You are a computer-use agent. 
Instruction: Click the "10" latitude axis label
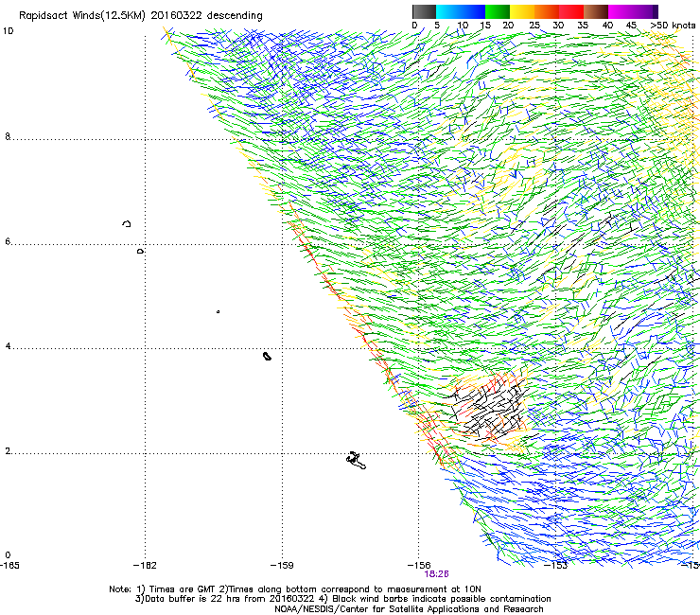8,31
